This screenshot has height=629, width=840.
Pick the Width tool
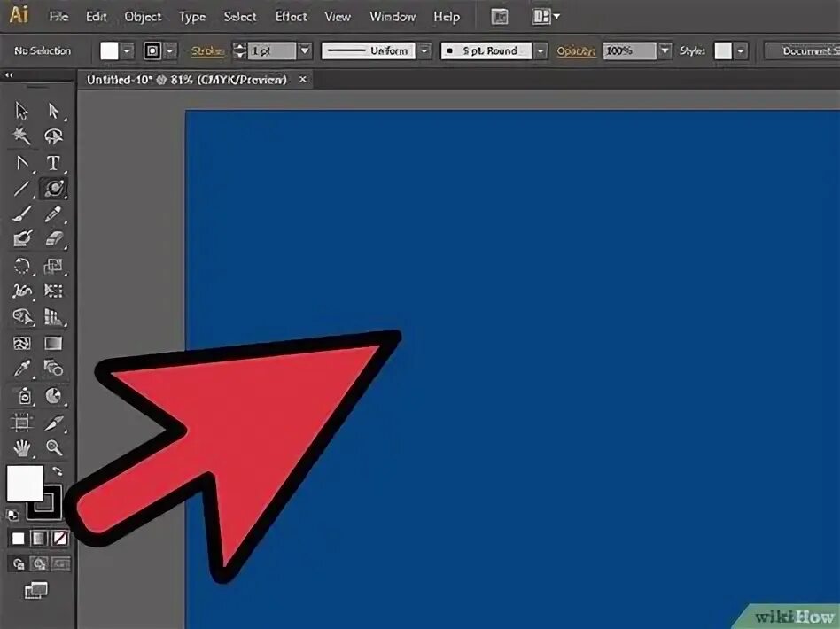[22, 291]
